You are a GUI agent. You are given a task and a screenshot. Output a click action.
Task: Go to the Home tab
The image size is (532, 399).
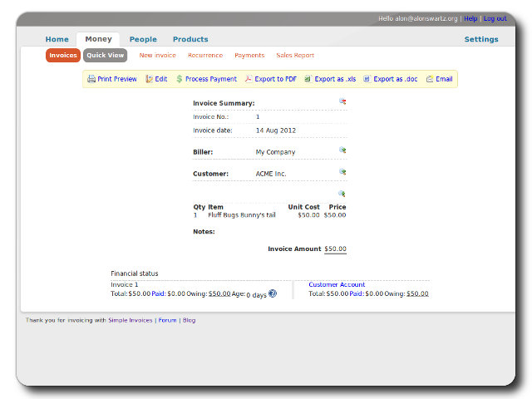[57, 39]
